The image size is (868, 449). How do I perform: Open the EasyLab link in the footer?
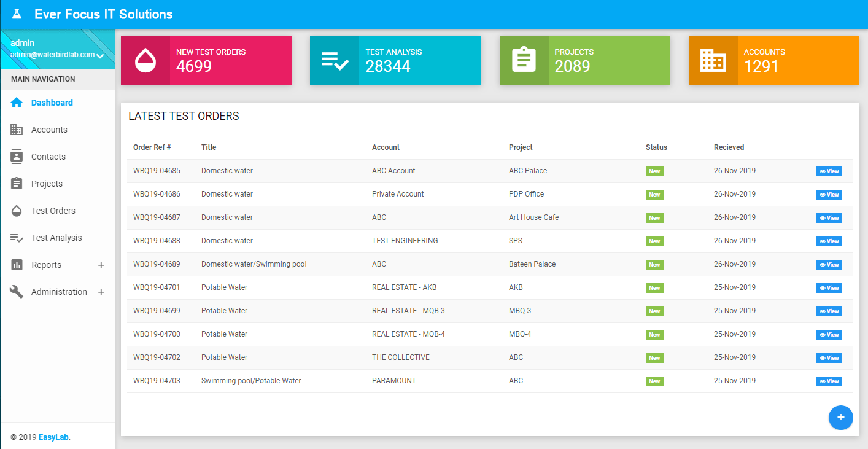[53, 437]
